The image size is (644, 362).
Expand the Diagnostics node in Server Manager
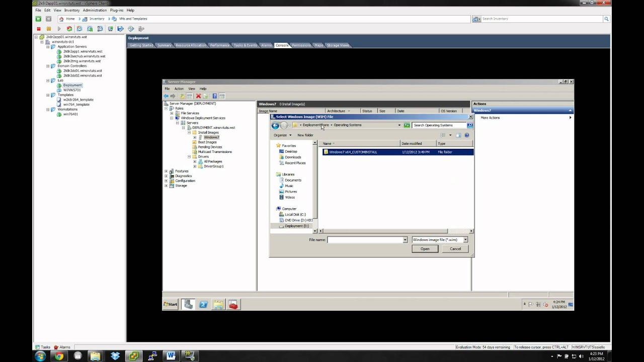pyautogui.click(x=166, y=176)
